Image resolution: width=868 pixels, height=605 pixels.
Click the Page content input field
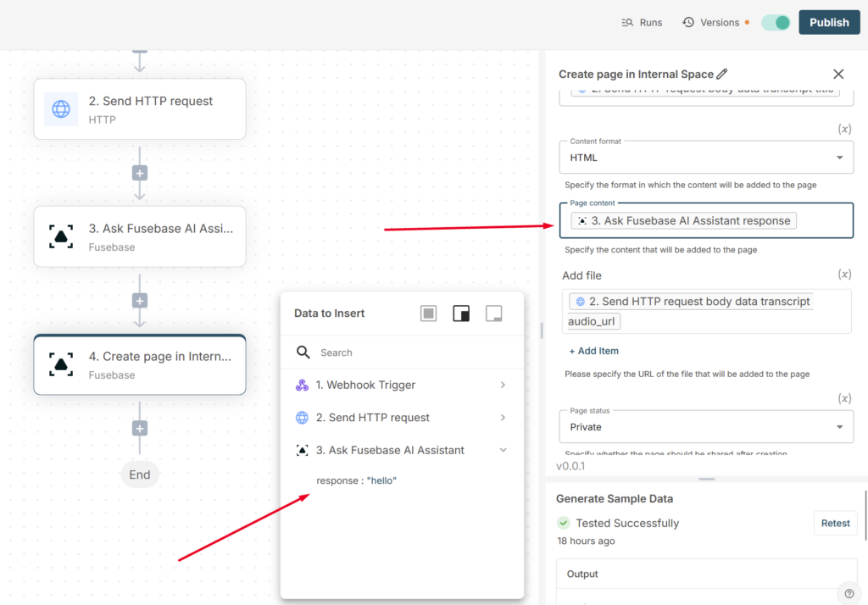click(x=706, y=221)
